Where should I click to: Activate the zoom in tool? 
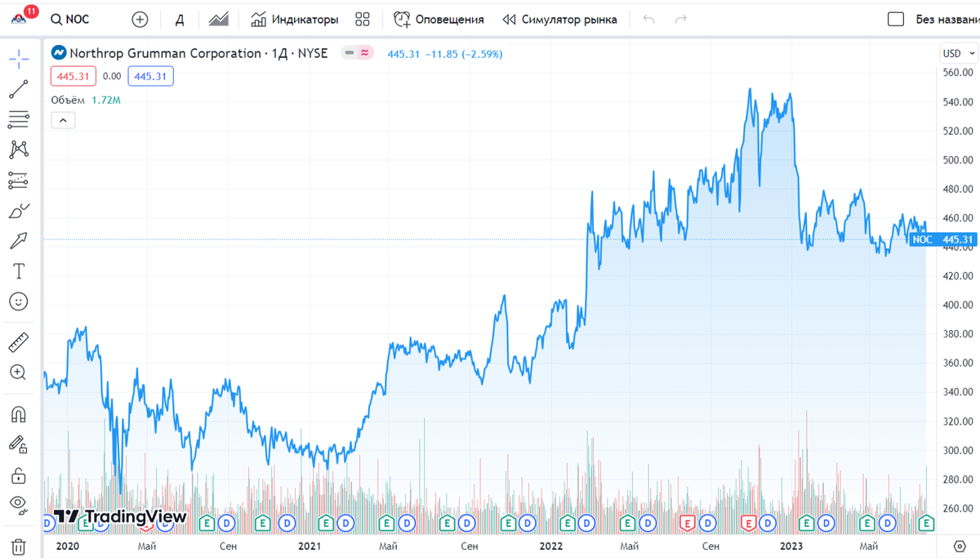(19, 373)
